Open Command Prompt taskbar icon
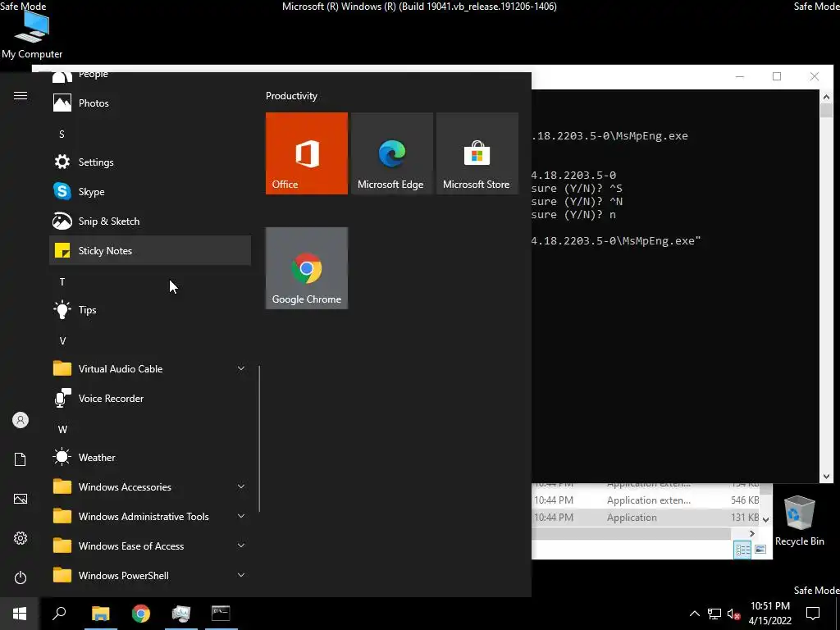 pyautogui.click(x=221, y=614)
